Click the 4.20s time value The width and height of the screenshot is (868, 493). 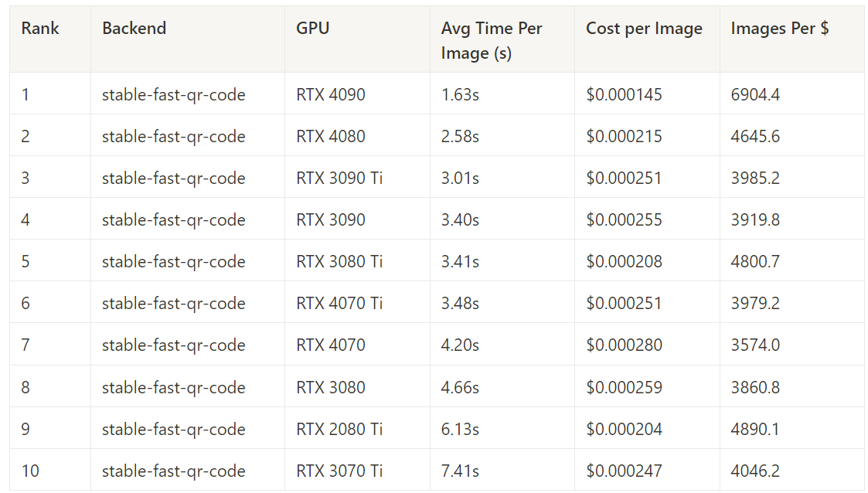coord(460,345)
